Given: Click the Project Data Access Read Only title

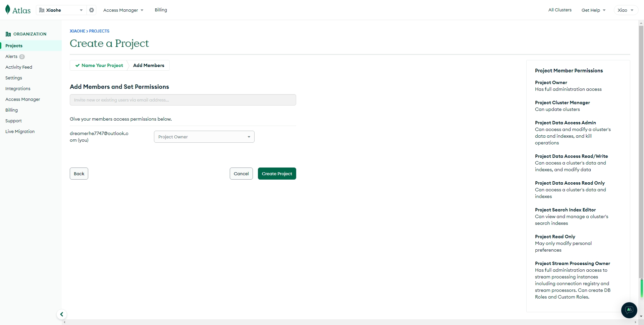Looking at the screenshot, I should tap(570, 183).
